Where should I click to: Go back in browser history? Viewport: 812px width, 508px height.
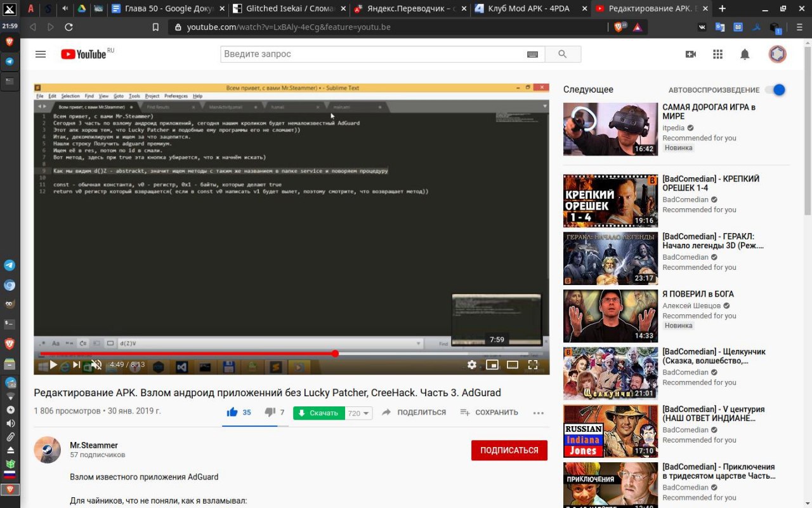pos(32,27)
